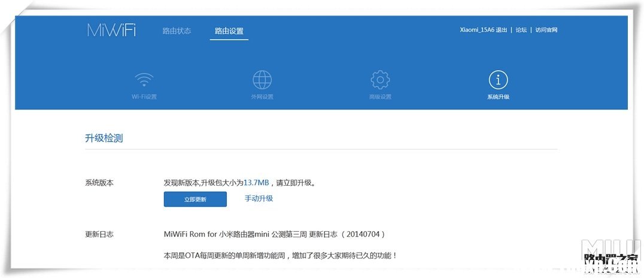
Task: Click the 高级设置 label
Action: tap(380, 97)
